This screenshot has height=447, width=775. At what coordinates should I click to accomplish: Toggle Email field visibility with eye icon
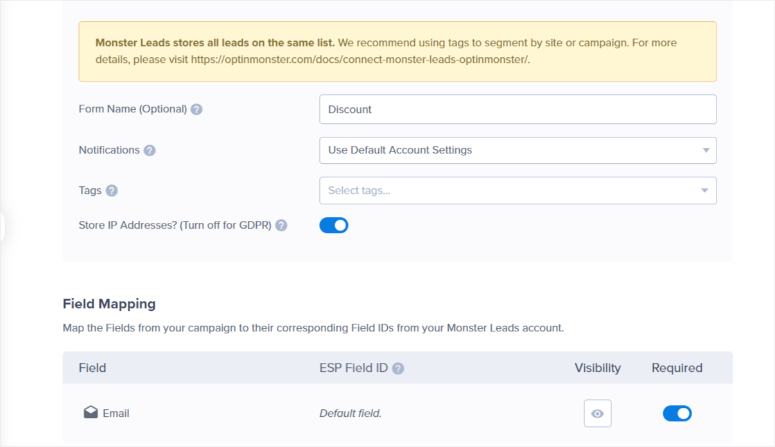click(x=598, y=413)
